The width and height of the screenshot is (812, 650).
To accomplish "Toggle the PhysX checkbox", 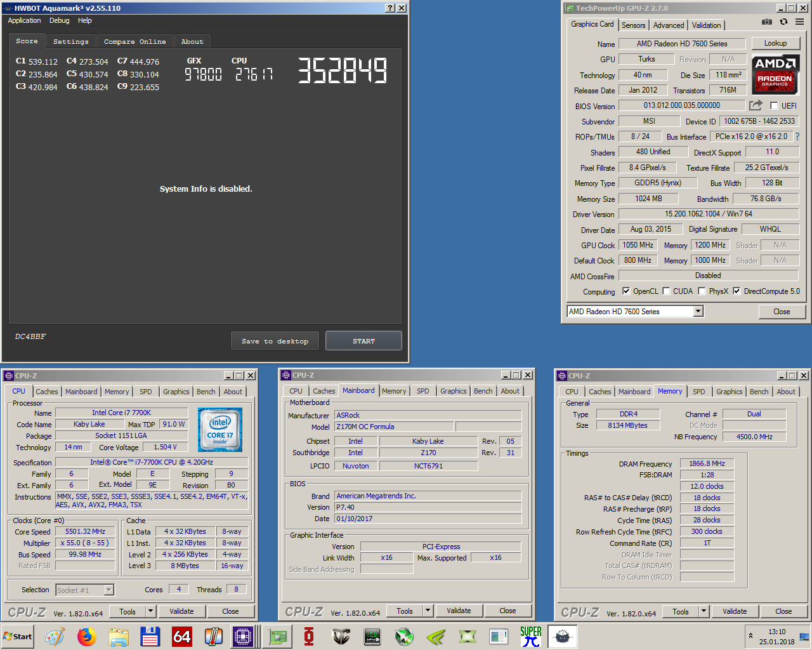I will pos(702,291).
